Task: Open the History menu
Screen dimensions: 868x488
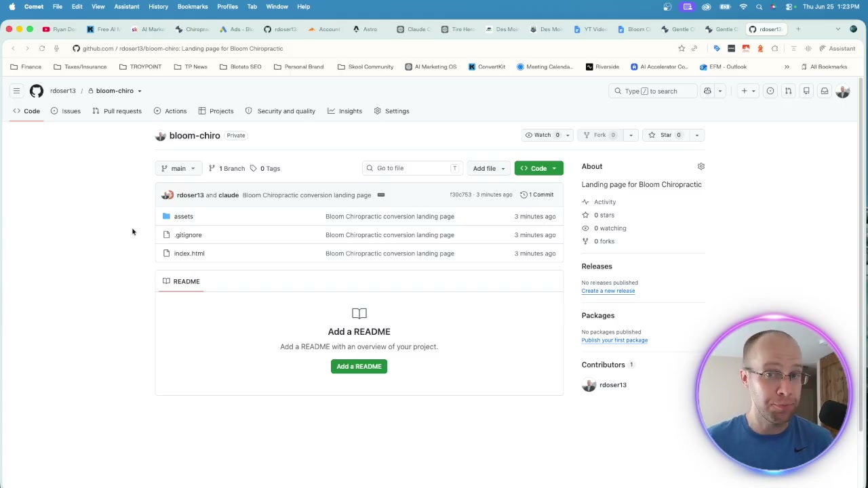Action: [158, 7]
